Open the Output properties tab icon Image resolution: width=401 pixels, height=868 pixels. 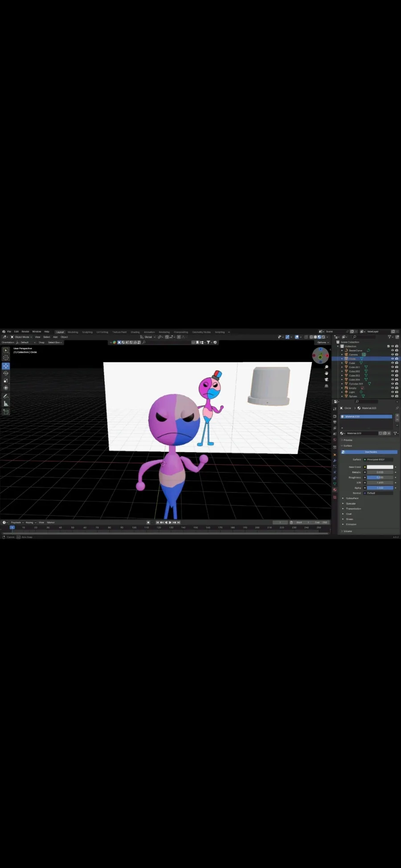point(335,422)
